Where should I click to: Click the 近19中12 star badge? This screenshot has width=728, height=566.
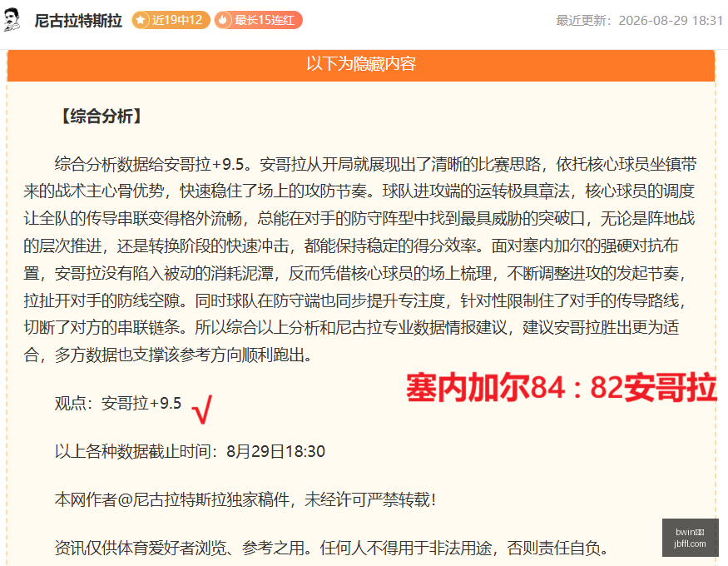coord(171,20)
